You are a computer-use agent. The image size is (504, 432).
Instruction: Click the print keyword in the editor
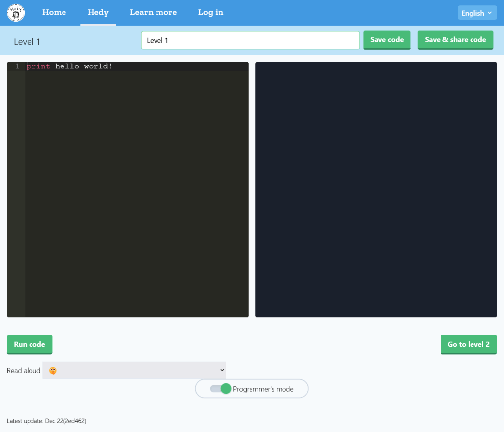[38, 66]
